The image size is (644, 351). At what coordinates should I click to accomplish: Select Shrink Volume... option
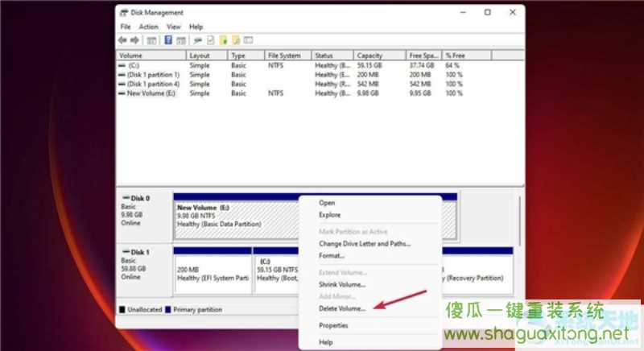342,284
